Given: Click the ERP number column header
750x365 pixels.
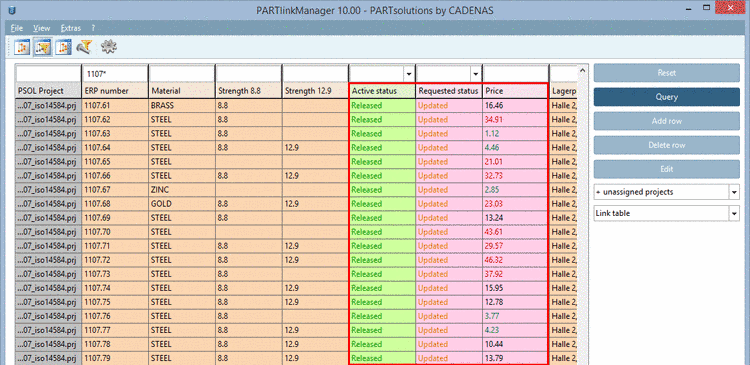Looking at the screenshot, I should [115, 91].
